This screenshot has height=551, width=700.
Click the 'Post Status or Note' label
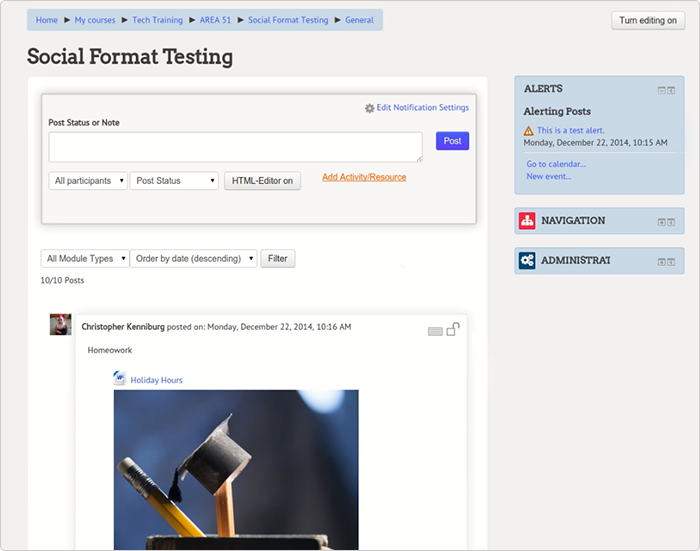click(83, 123)
